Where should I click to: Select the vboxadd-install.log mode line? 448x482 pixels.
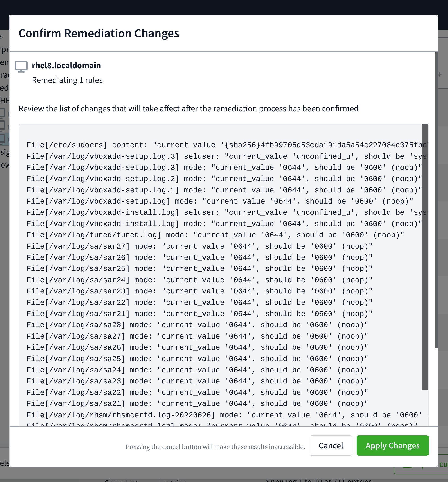(224, 224)
